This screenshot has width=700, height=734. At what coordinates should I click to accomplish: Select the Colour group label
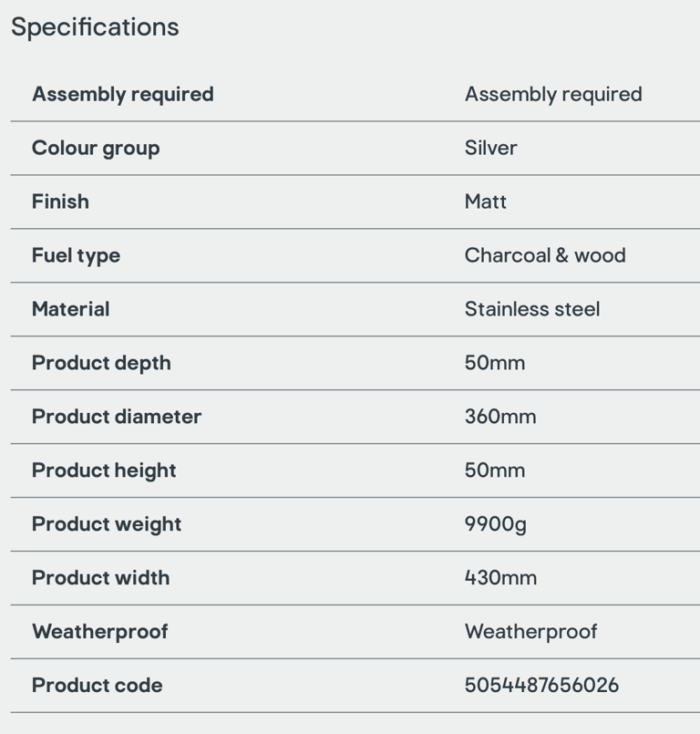coord(96,149)
